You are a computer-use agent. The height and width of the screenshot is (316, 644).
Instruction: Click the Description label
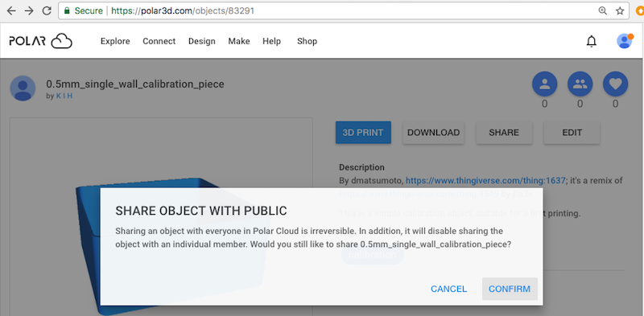coord(361,167)
